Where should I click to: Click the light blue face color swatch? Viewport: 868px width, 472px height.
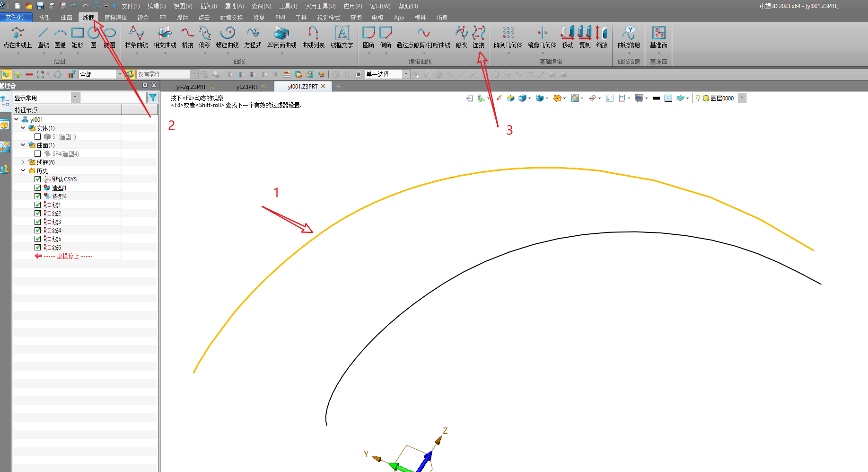668,98
